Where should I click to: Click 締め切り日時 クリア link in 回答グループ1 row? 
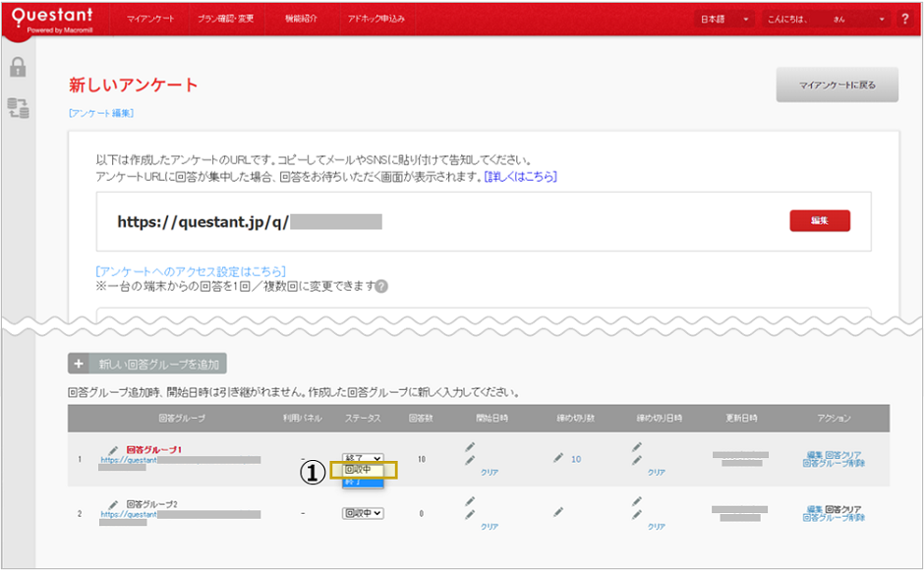point(657,472)
